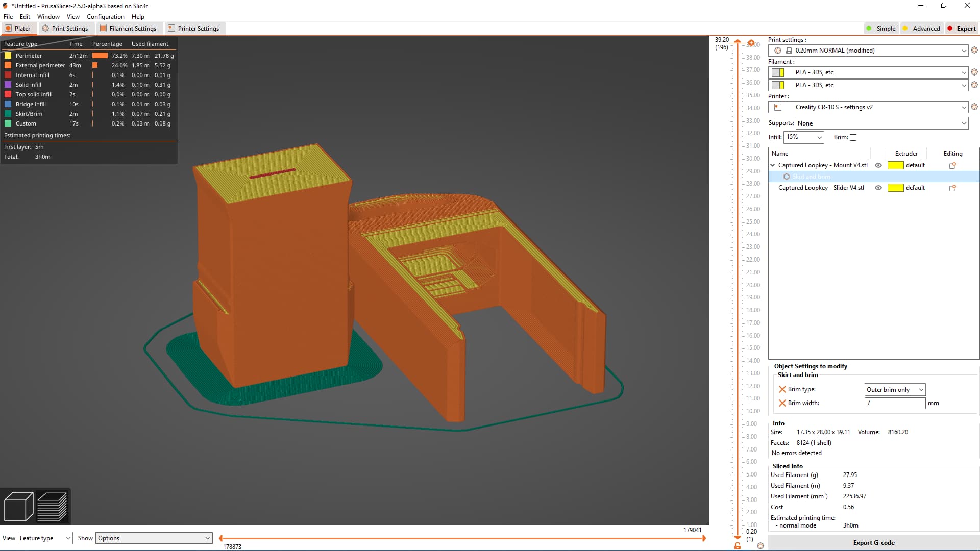Image resolution: width=980 pixels, height=551 pixels.
Task: Click first filament color swatch icon
Action: (778, 72)
